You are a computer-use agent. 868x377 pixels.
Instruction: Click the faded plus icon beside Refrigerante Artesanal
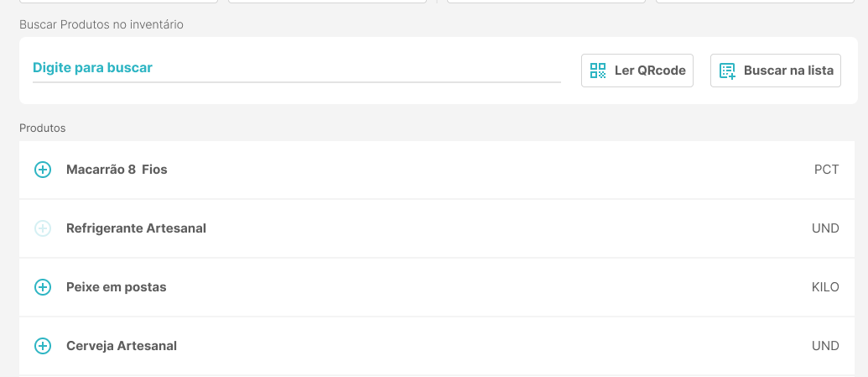pyautogui.click(x=43, y=228)
